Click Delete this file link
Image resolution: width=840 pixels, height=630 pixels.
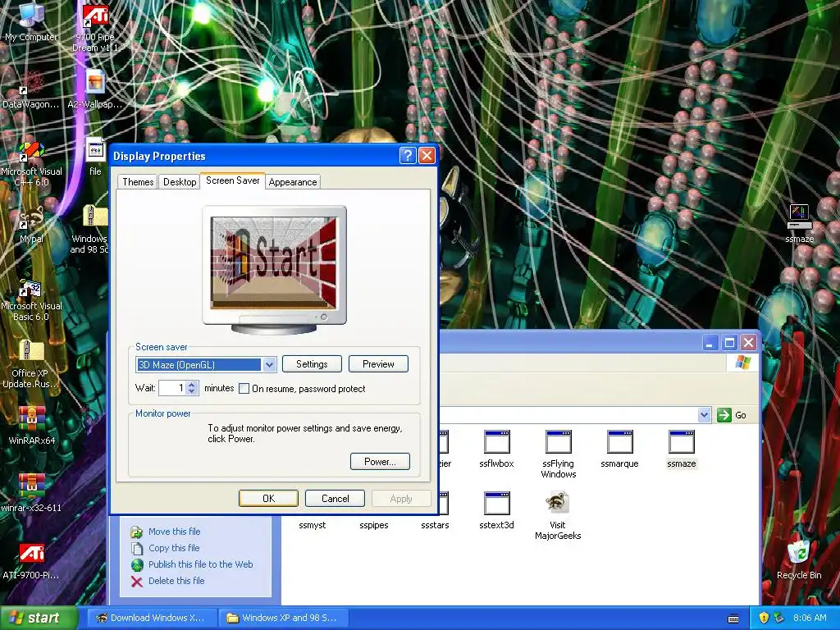[176, 580]
